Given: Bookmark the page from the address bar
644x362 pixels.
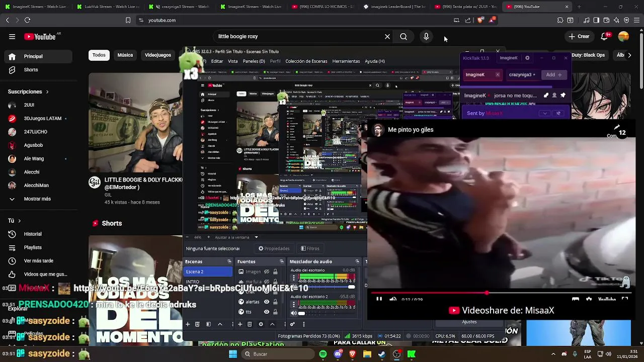Looking at the screenshot, I should click(x=128, y=20).
